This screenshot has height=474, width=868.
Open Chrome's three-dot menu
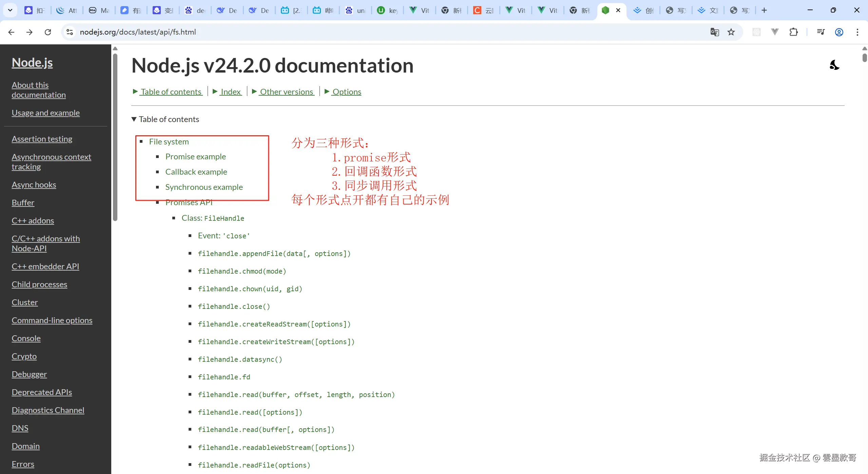(857, 32)
